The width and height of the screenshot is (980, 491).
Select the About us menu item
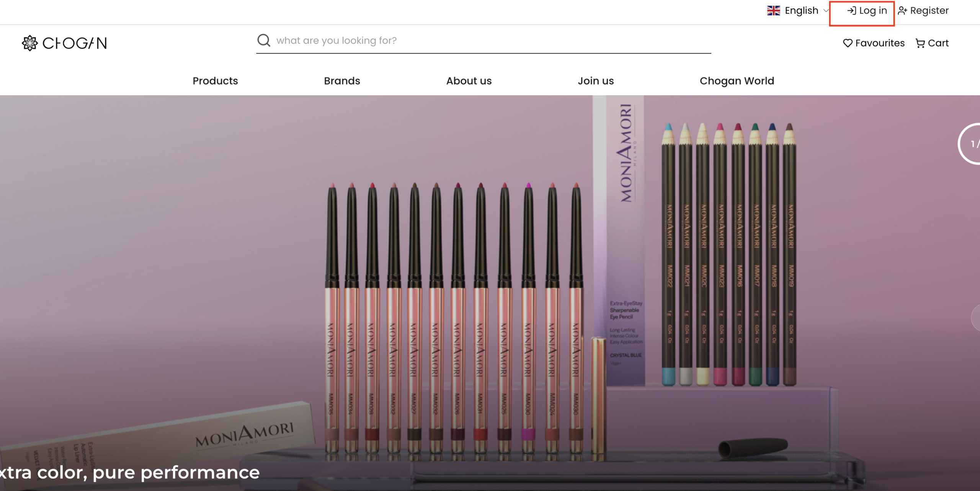point(469,81)
